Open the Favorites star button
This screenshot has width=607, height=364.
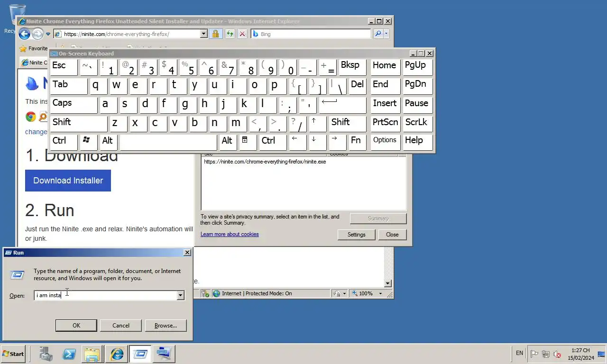pos(33,48)
